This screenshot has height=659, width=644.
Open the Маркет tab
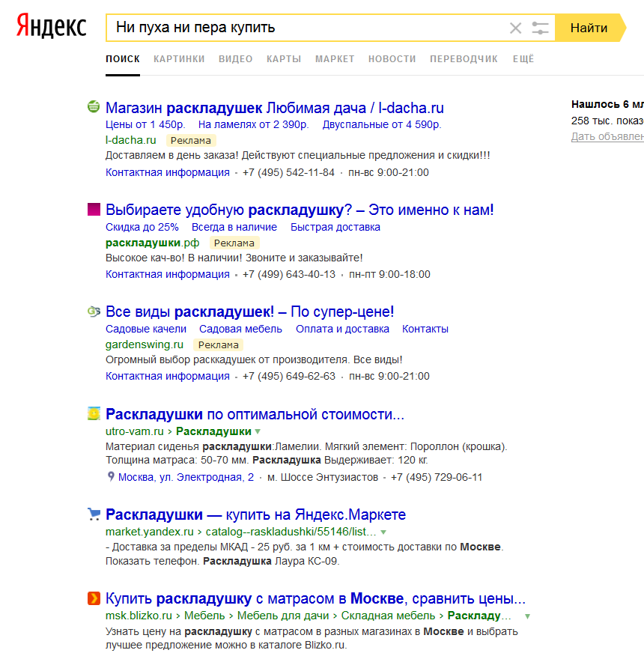coord(335,59)
